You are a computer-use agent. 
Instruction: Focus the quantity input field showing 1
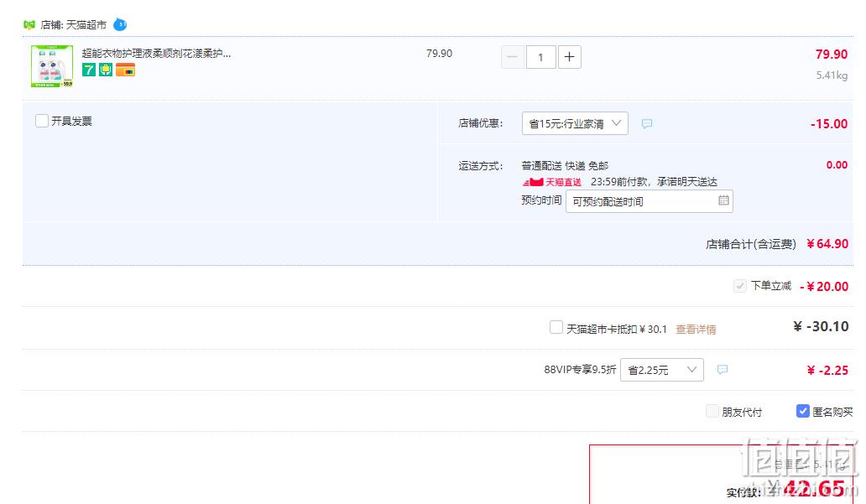point(540,57)
